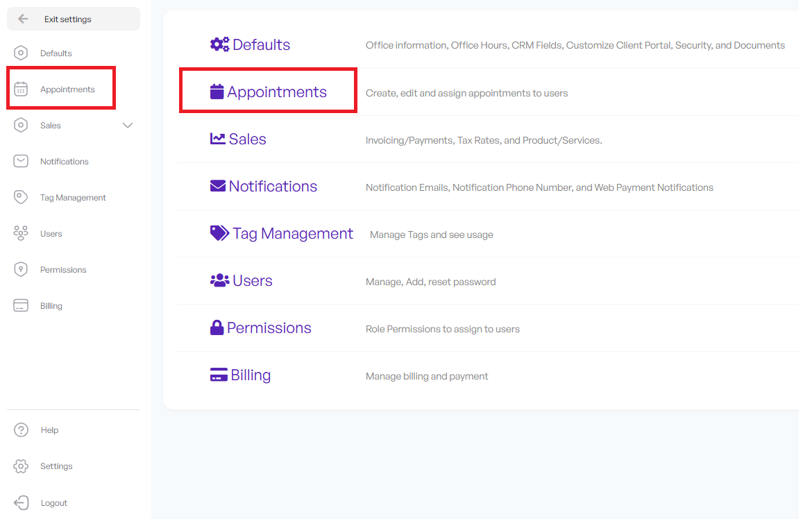Click the gear icon beside sidebar Settings
The width and height of the screenshot is (812, 519).
pos(21,466)
